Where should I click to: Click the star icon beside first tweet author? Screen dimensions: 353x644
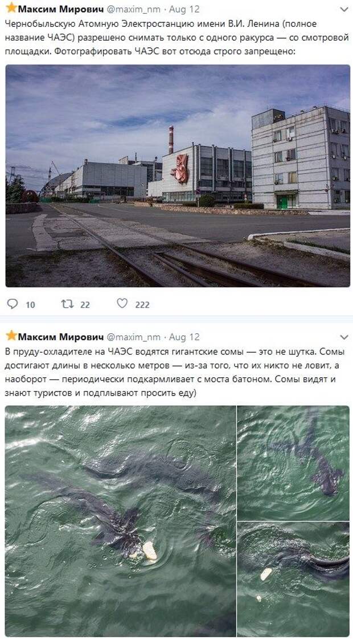11,8
